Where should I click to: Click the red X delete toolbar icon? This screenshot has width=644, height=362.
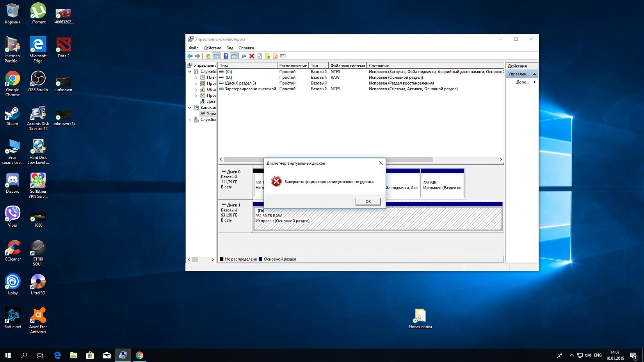click(x=252, y=56)
